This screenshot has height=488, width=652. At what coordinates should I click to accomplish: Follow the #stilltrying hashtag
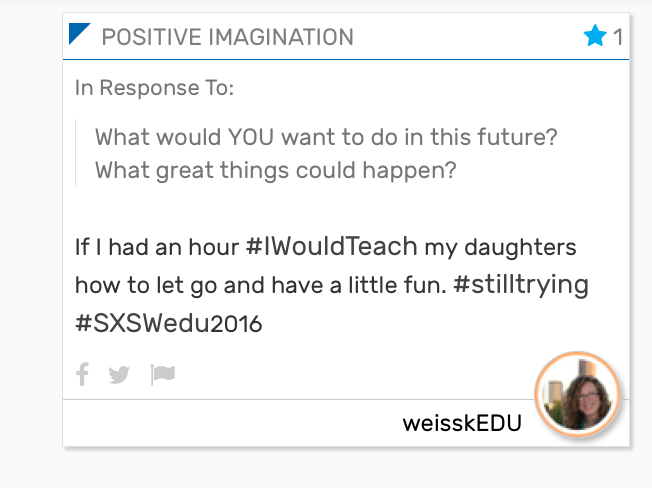[521, 285]
